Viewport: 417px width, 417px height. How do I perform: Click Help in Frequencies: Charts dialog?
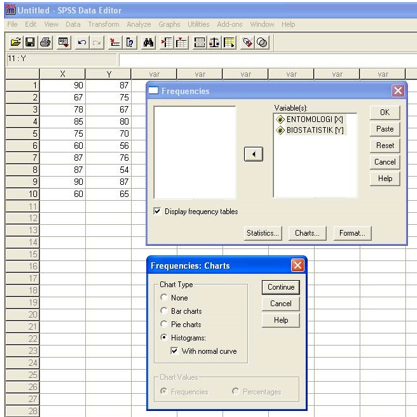coord(281,320)
